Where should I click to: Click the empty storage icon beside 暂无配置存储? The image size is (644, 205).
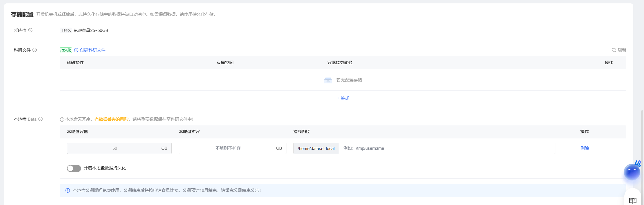point(328,80)
